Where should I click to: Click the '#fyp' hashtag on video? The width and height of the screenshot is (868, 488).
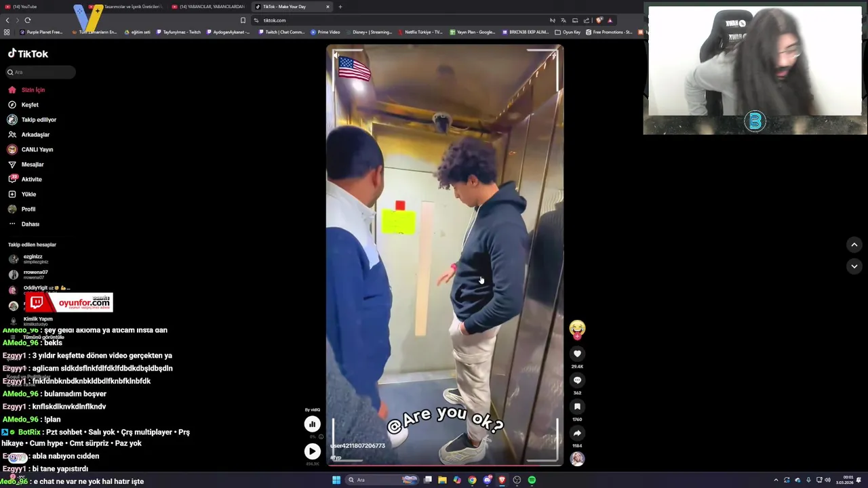click(336, 457)
